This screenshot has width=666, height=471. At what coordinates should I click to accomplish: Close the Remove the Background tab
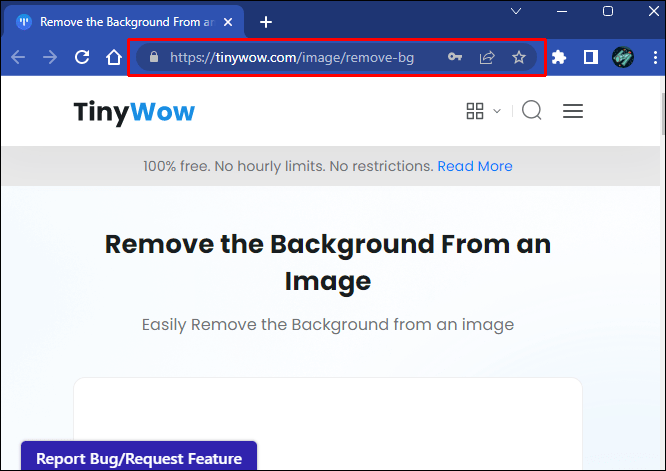228,22
